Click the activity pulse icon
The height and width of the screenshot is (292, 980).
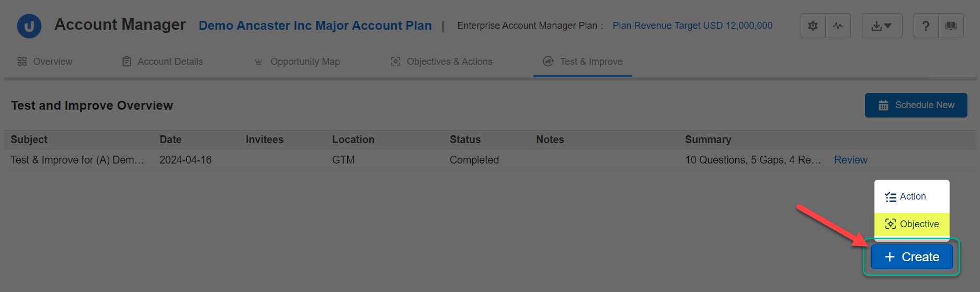pos(838,26)
